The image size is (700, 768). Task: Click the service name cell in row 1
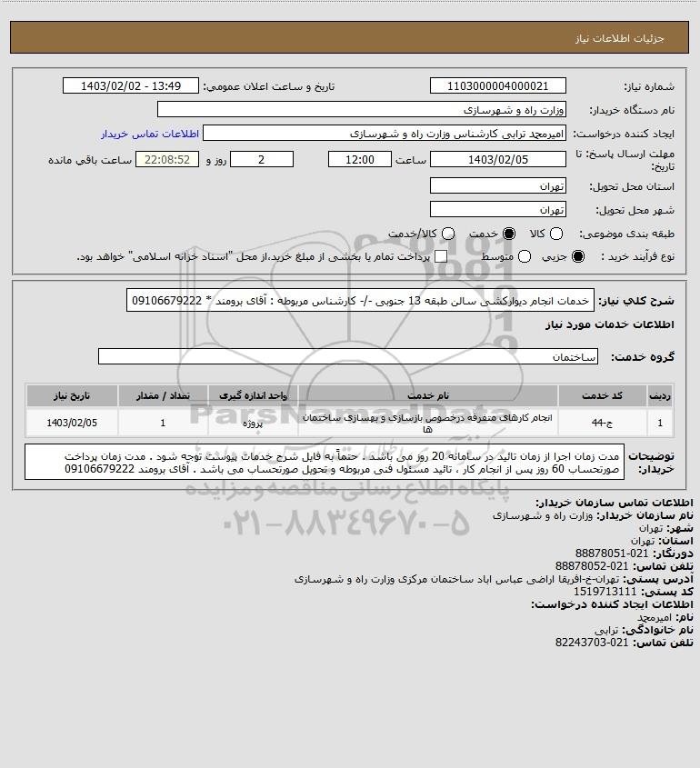pos(427,423)
